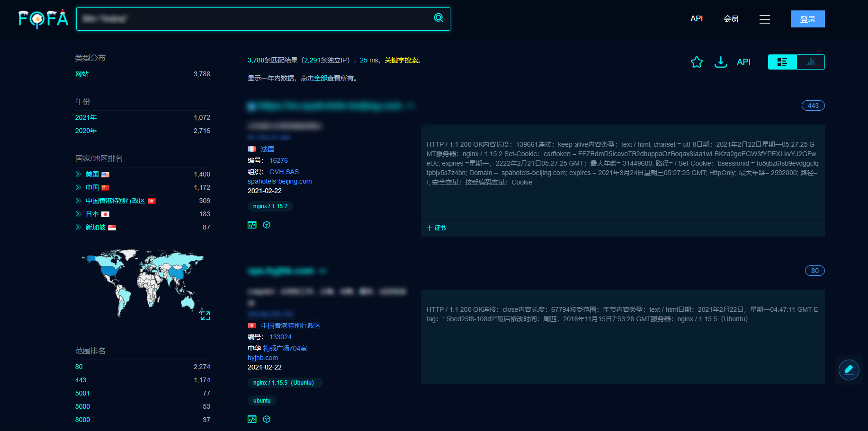Filter by 网站 type

[82, 74]
